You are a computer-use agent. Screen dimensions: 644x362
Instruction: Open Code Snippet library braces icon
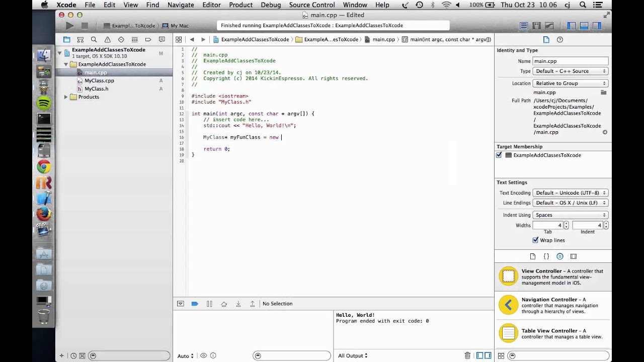click(x=546, y=256)
